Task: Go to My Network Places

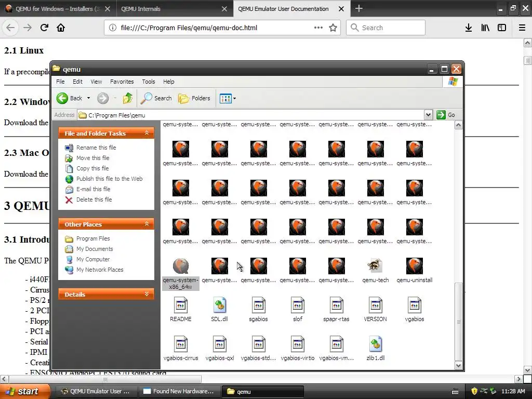Action: click(100, 270)
